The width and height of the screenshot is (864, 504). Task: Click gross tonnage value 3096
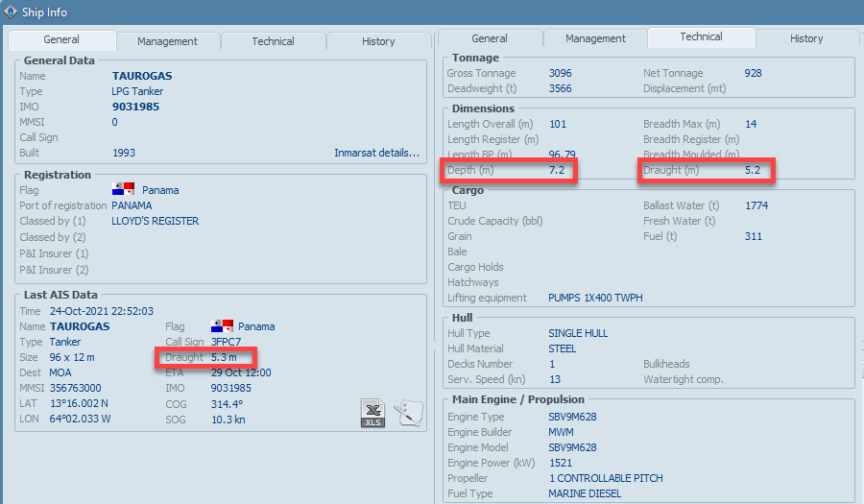pos(561,73)
